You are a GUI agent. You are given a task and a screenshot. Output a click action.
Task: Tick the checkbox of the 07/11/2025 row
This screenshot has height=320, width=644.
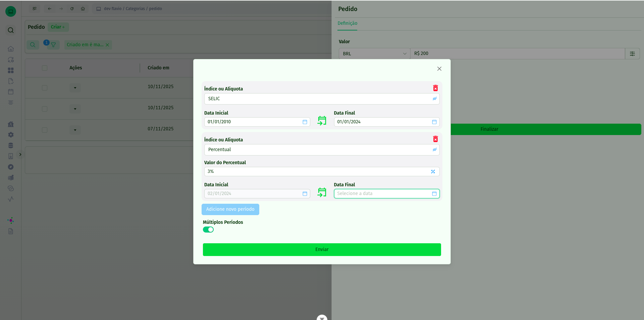(x=45, y=130)
